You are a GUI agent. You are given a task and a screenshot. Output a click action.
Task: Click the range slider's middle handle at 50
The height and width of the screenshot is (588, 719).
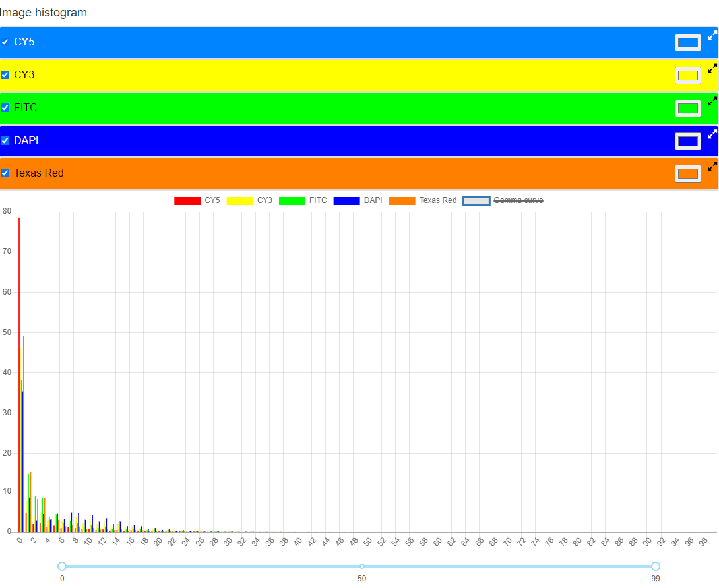point(362,566)
